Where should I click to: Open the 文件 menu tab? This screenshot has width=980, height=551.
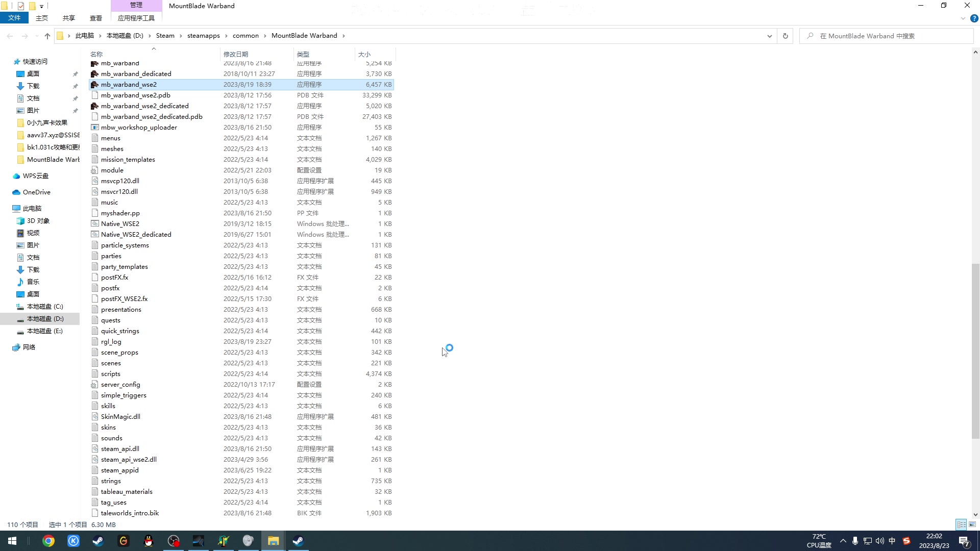tap(14, 18)
